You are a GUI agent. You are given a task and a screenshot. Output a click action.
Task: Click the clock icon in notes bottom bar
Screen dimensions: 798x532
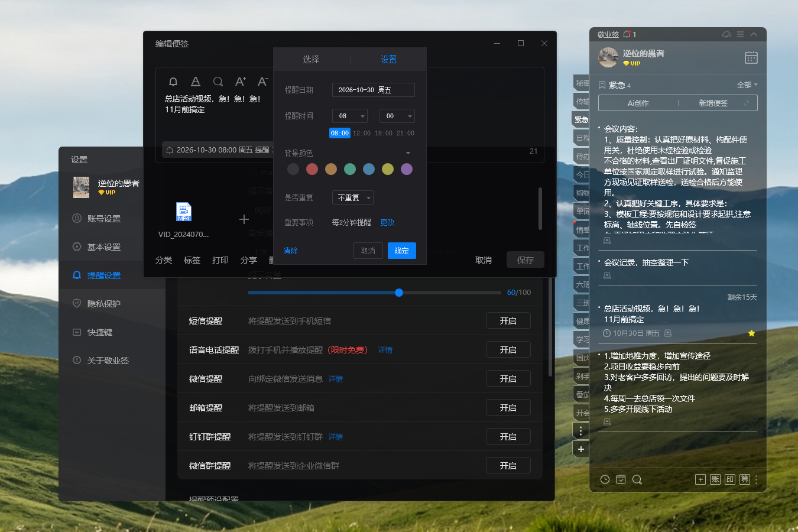605,479
